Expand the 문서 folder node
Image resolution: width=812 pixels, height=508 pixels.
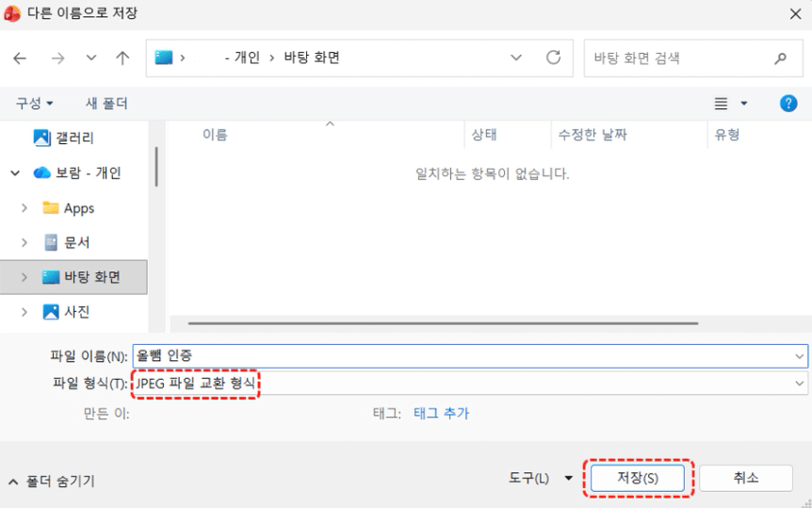tap(24, 242)
